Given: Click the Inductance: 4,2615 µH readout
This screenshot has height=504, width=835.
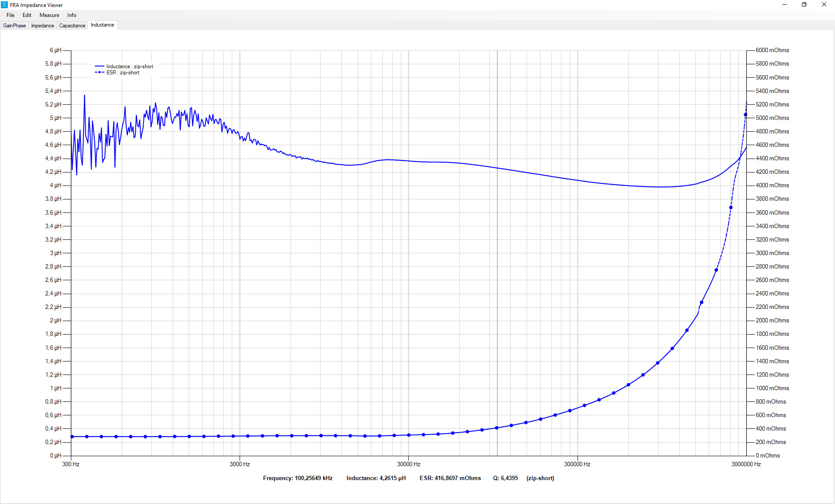Looking at the screenshot, I should [x=376, y=478].
